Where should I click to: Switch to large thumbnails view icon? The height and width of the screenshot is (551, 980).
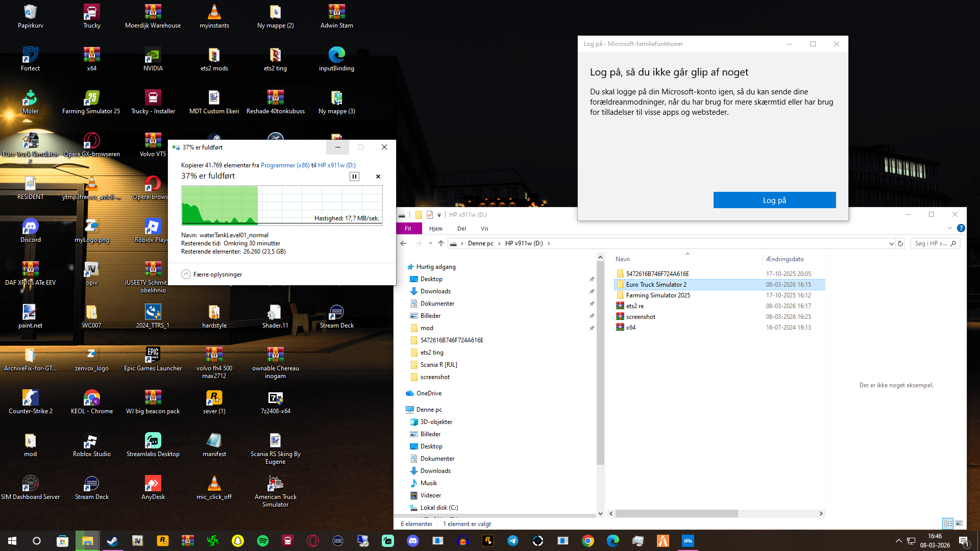point(959,523)
